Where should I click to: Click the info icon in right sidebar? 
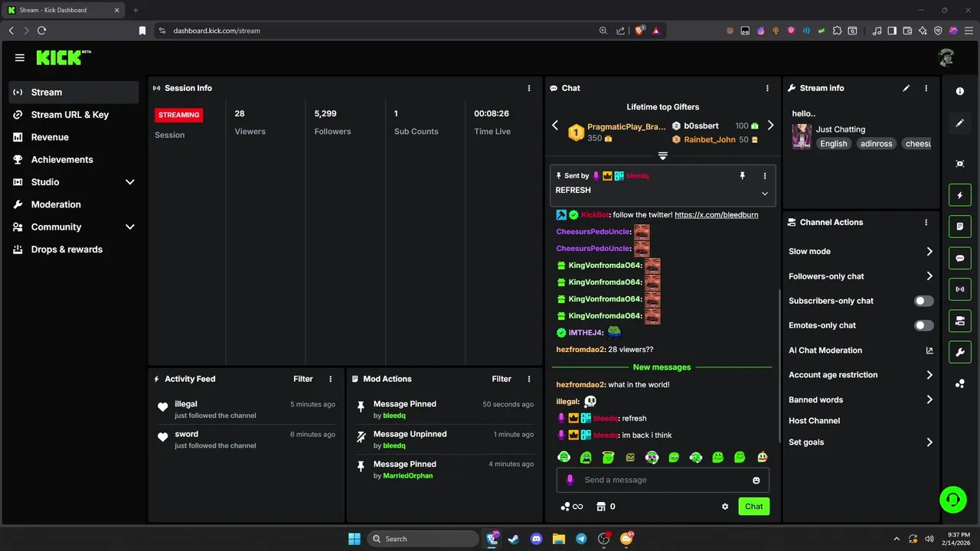pyautogui.click(x=960, y=91)
